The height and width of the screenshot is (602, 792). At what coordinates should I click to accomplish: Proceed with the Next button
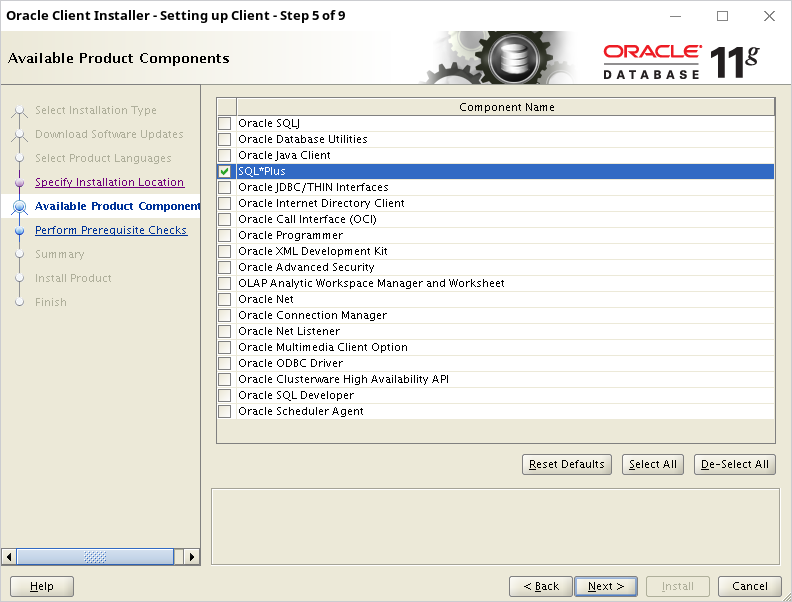pyautogui.click(x=606, y=586)
